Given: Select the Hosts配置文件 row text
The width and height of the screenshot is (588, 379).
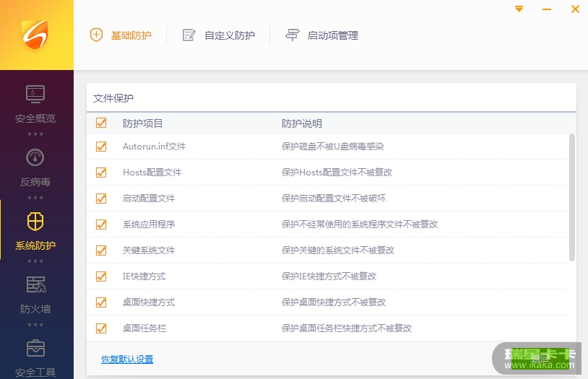Looking at the screenshot, I should pos(152,172).
